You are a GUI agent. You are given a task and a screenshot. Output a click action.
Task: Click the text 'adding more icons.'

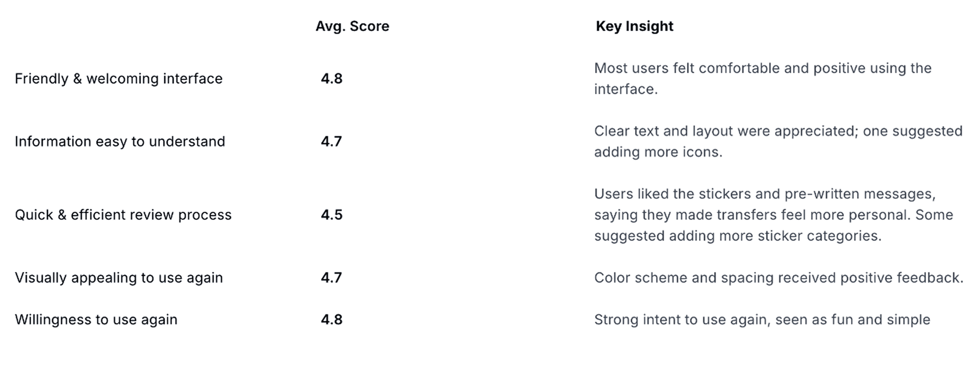658,152
